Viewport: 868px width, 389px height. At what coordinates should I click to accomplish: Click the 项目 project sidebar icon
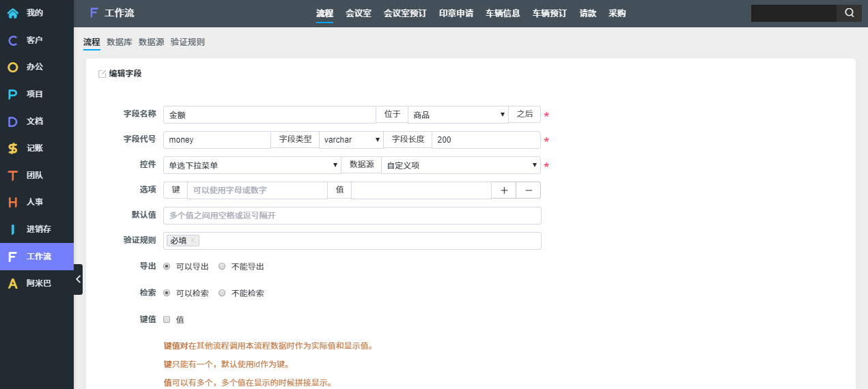click(x=13, y=94)
